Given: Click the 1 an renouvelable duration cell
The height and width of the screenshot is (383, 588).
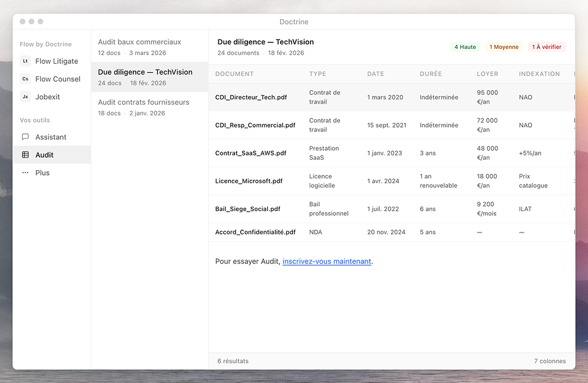Looking at the screenshot, I should tap(438, 181).
